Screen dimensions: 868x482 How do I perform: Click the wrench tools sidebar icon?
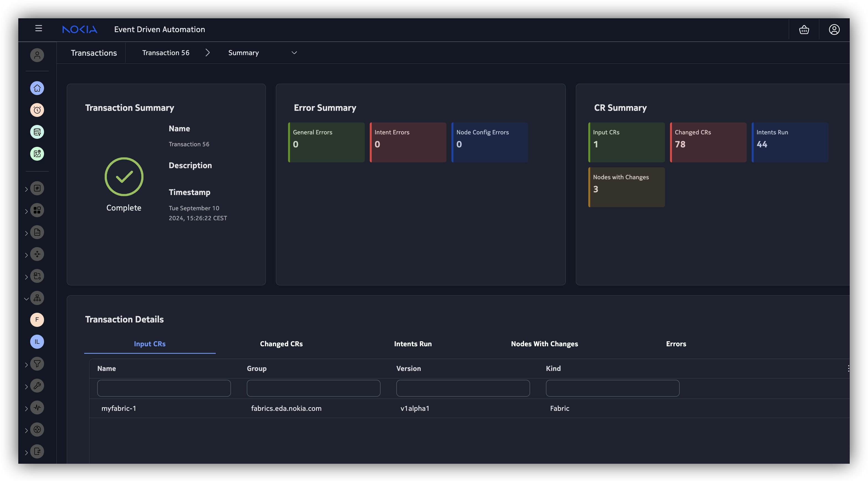point(37,386)
